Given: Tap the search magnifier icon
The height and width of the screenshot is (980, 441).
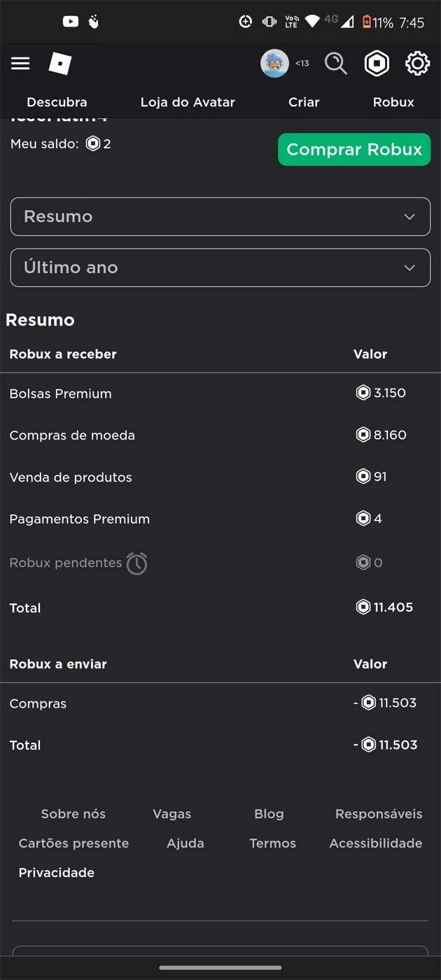Looking at the screenshot, I should tap(336, 64).
